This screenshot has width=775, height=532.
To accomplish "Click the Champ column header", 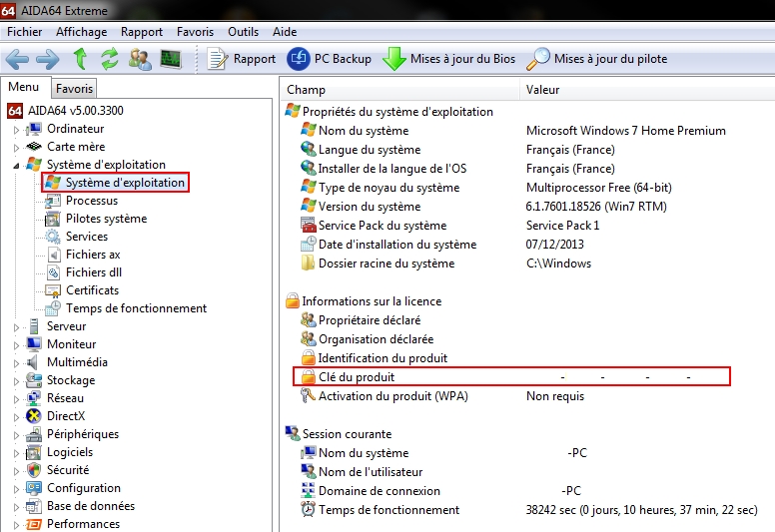I will pos(400,90).
